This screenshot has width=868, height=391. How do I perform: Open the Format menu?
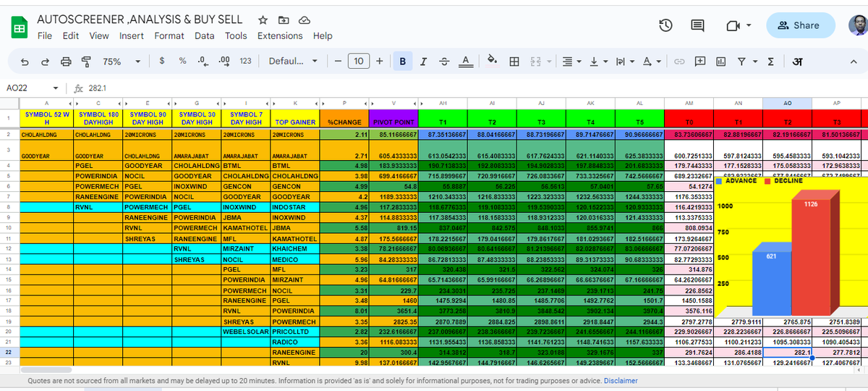coord(169,35)
